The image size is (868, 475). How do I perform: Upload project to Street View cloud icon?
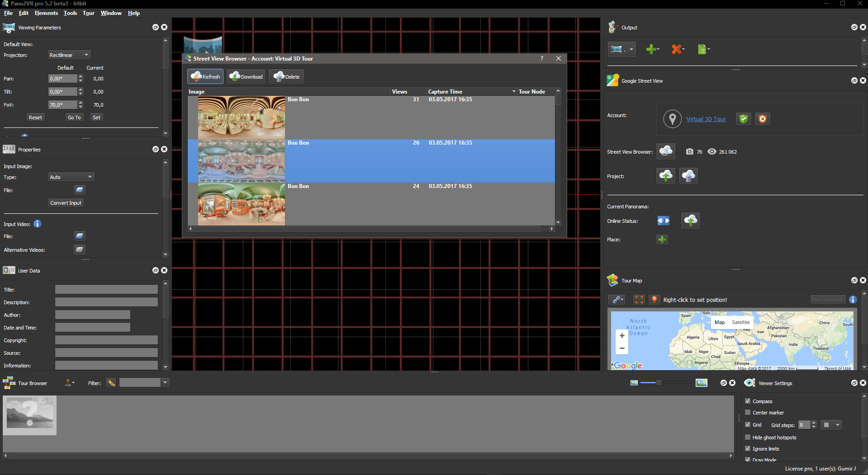click(666, 176)
